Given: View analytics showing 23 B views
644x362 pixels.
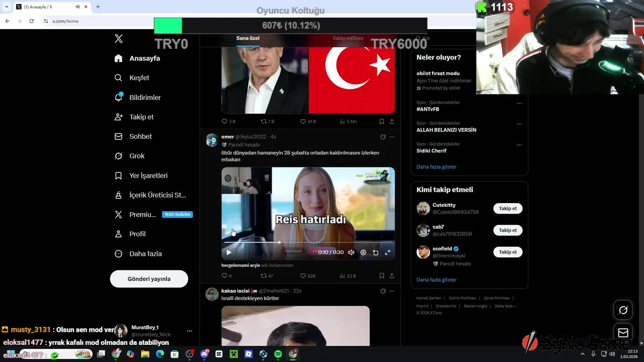Looking at the screenshot, I should click(x=348, y=276).
